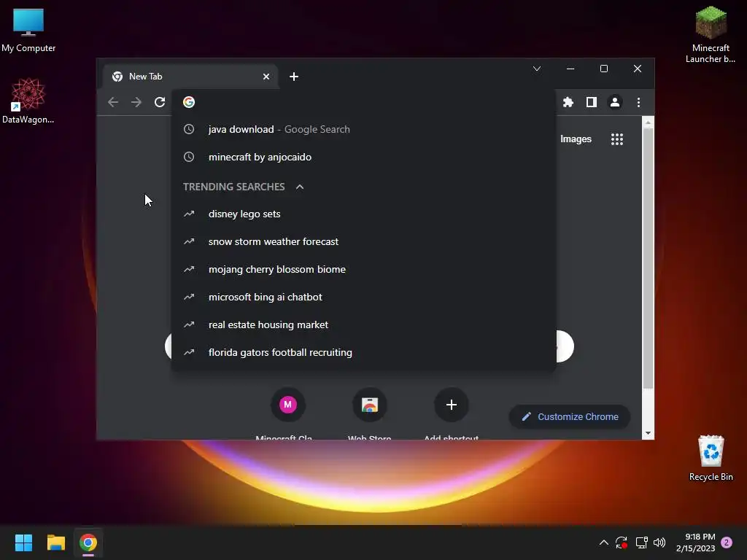Collapse the Trending Searches section
The image size is (747, 560).
tap(300, 187)
